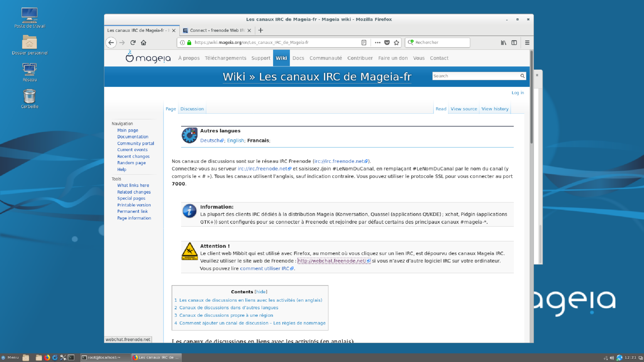Open the Support menu item

click(261, 58)
